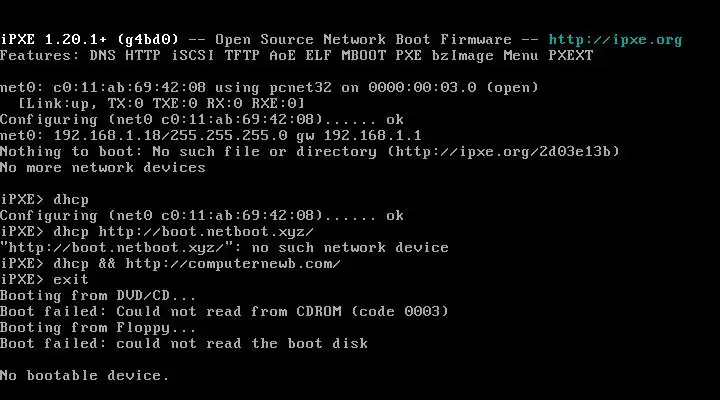Select the bzImage feature word
Screen dimensions: 720x400
[462, 56]
